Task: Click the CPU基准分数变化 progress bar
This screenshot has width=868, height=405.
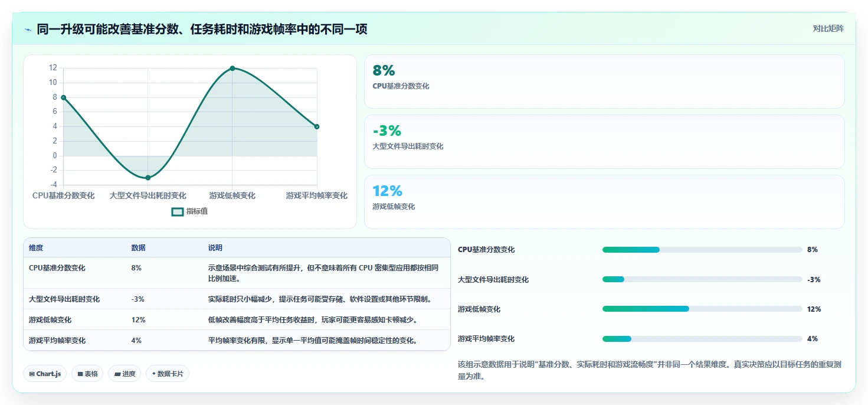Action: click(x=702, y=250)
